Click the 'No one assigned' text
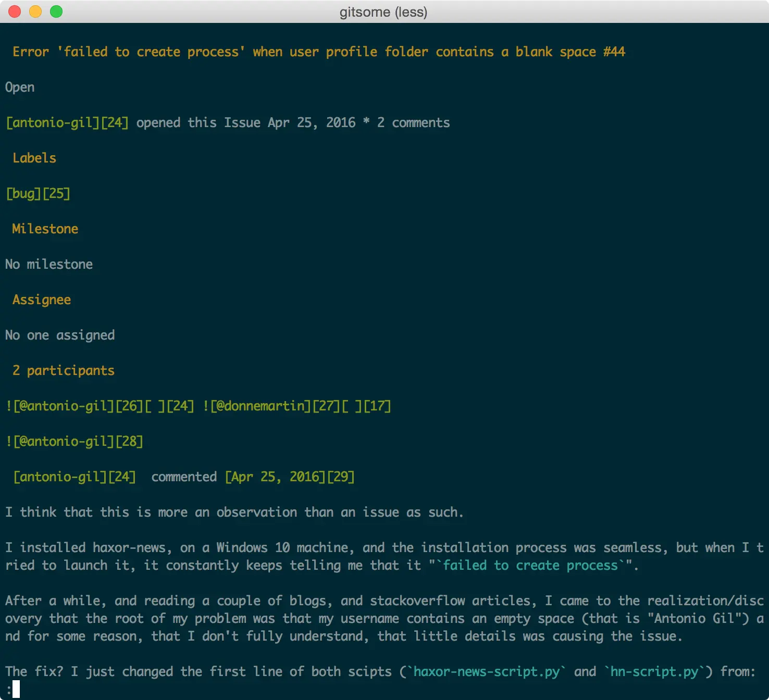769x700 pixels. [x=60, y=335]
